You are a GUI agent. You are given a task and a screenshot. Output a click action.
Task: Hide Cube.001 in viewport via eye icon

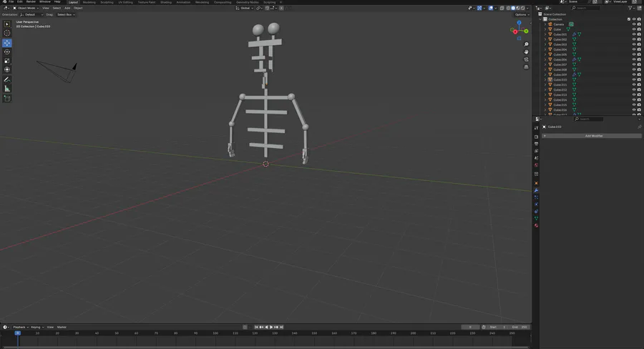click(x=634, y=34)
